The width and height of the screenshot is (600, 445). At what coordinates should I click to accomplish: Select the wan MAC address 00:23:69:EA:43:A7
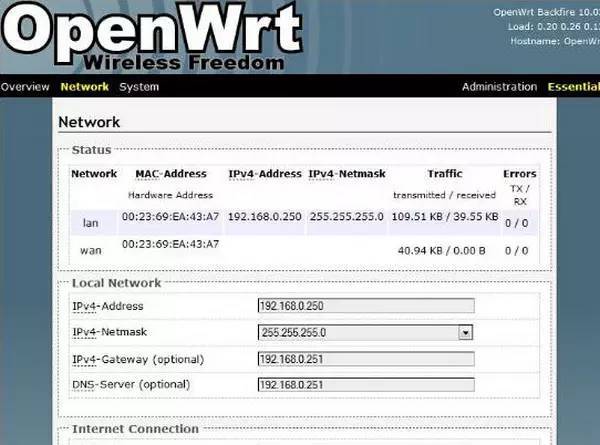coord(170,244)
